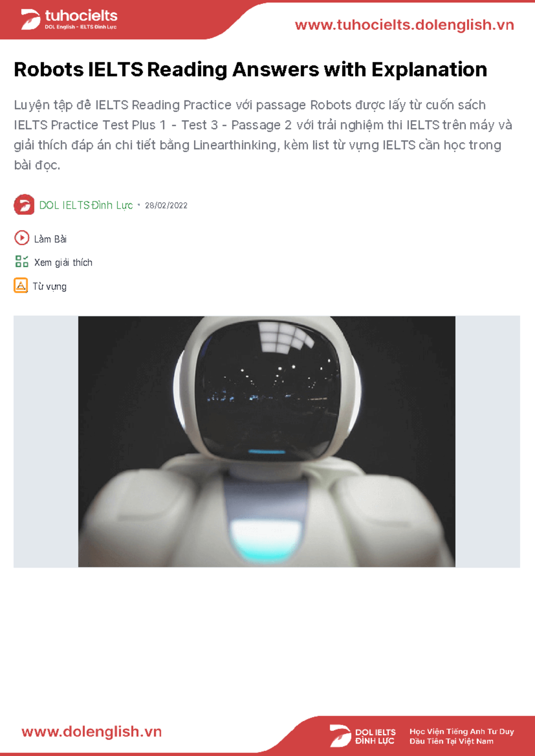Select the Làm Bài menu entry
The width and height of the screenshot is (535, 756).
[x=50, y=239]
